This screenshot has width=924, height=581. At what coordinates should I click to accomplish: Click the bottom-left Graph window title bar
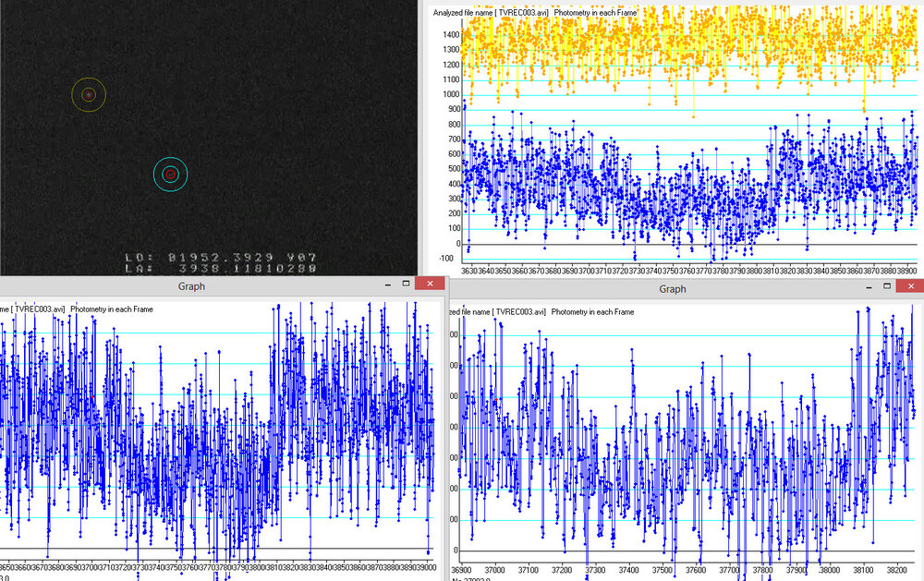pos(191,287)
